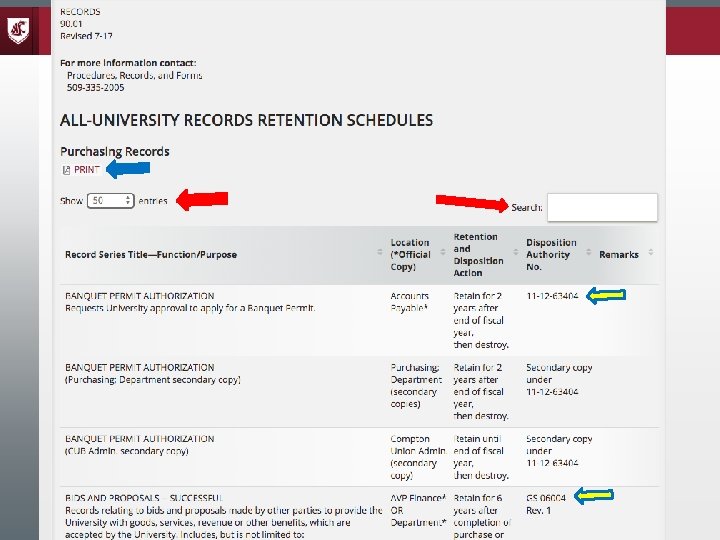Open the Show entries dropdown
This screenshot has height=540, width=720.
tap(110, 201)
